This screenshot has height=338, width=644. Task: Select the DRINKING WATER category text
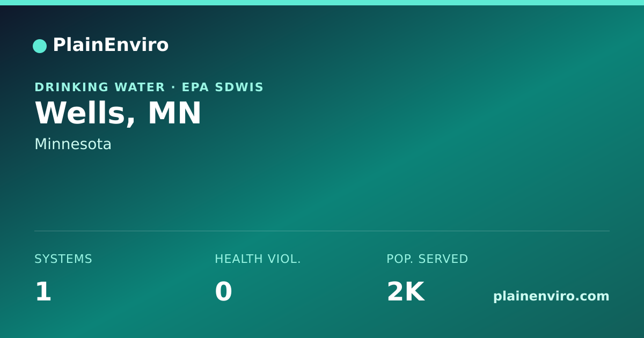click(100, 87)
